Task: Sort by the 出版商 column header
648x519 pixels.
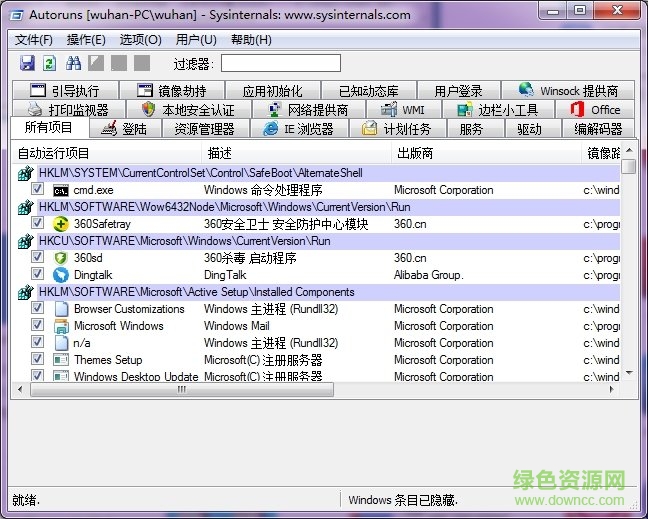Action: (486, 153)
